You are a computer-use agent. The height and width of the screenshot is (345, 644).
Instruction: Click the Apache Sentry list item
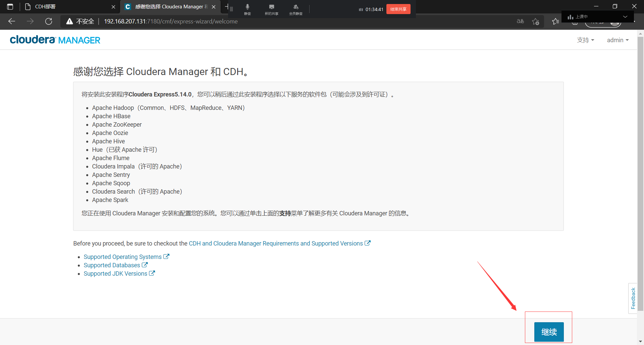[x=111, y=175]
